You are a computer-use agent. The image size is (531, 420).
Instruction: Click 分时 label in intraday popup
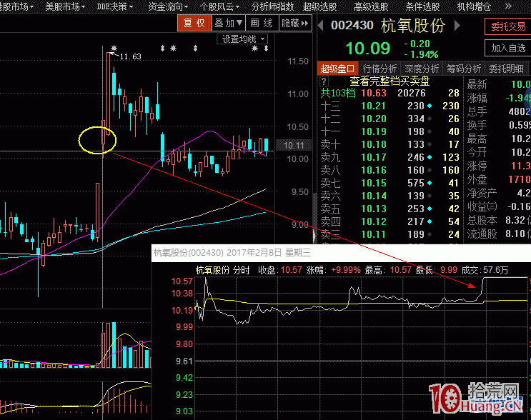[x=241, y=270]
